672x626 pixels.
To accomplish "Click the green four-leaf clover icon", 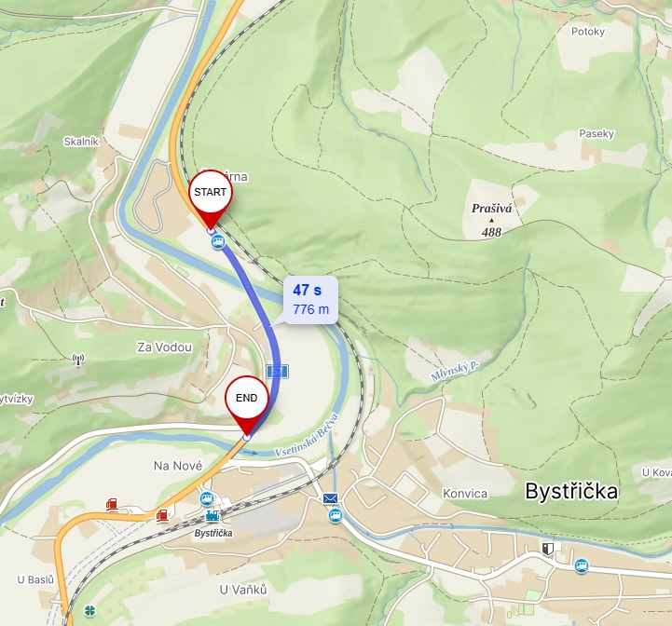I will (x=89, y=610).
